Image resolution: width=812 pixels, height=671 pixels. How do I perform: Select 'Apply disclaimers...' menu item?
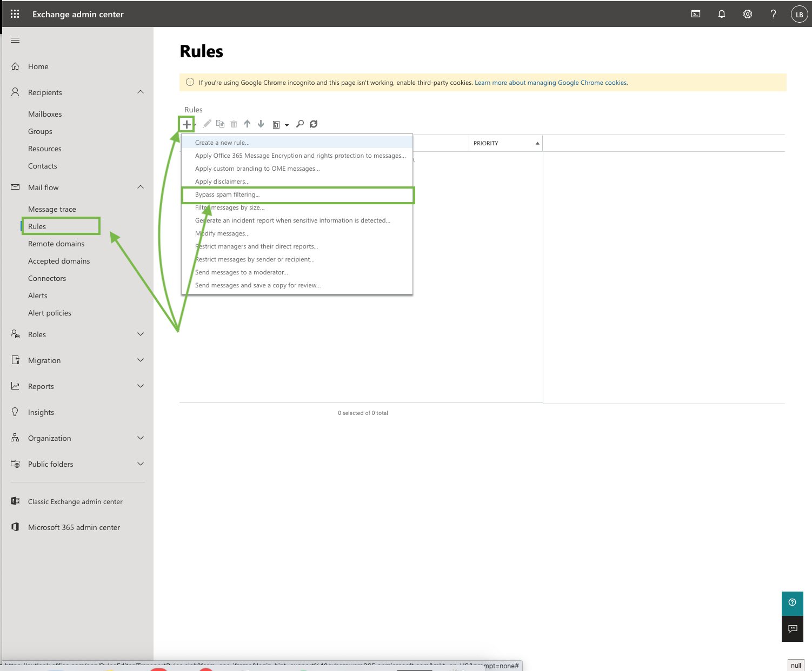(297, 182)
